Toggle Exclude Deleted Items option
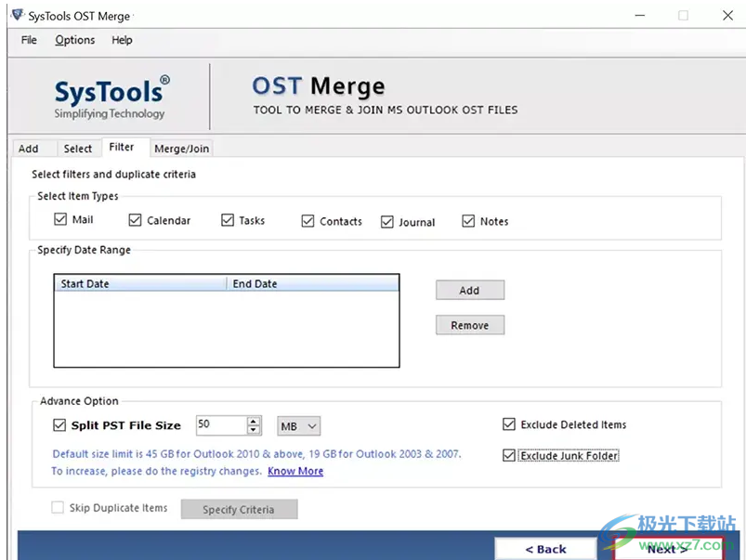 click(509, 423)
